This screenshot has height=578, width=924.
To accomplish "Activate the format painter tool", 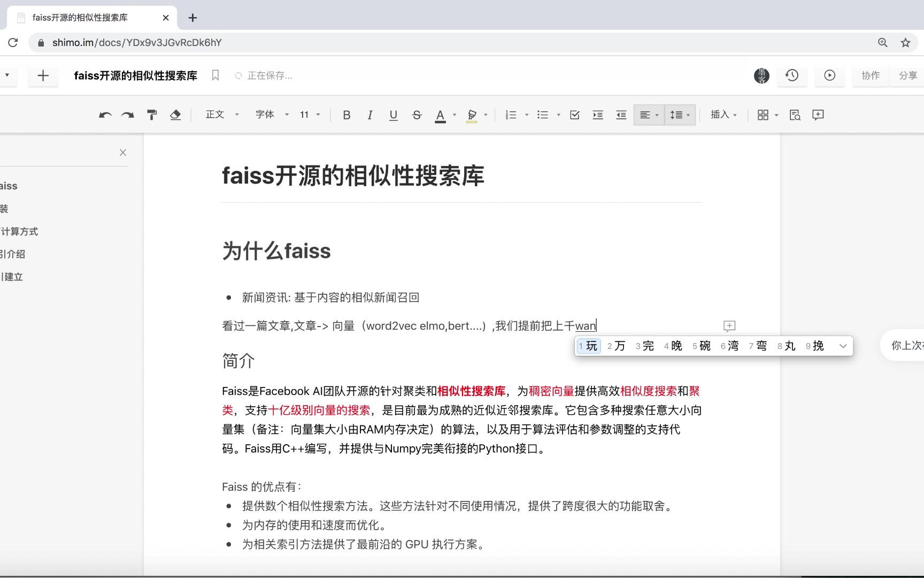I will (152, 115).
